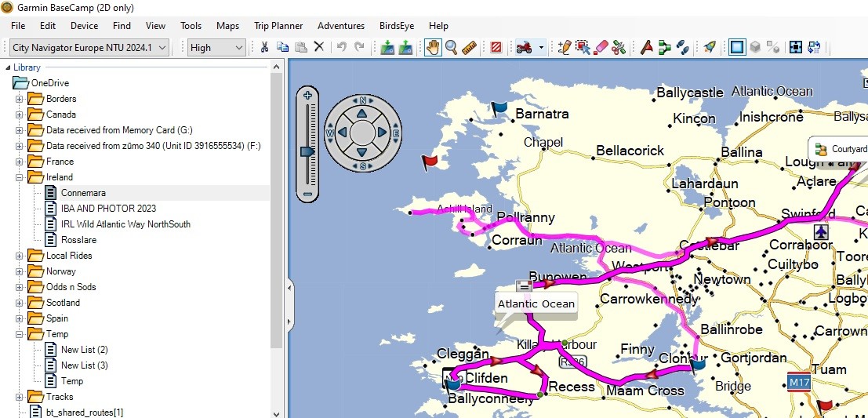This screenshot has width=868, height=418.
Task: Pan map west with compass left arrow
Action: 342,133
